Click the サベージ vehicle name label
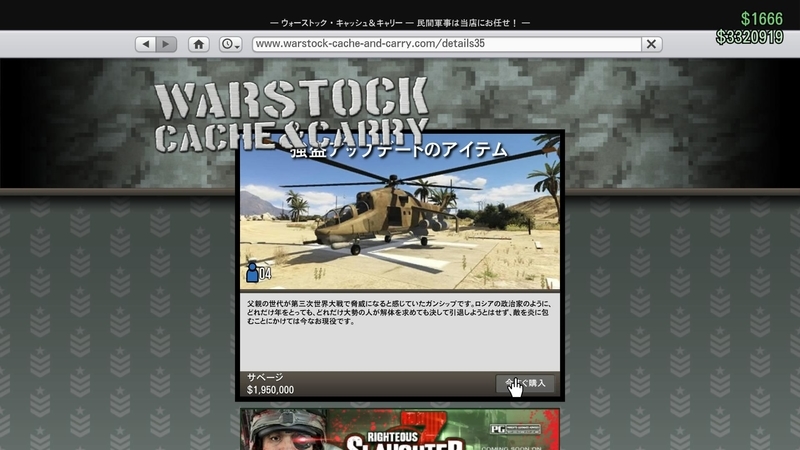800x450 pixels. [265, 377]
